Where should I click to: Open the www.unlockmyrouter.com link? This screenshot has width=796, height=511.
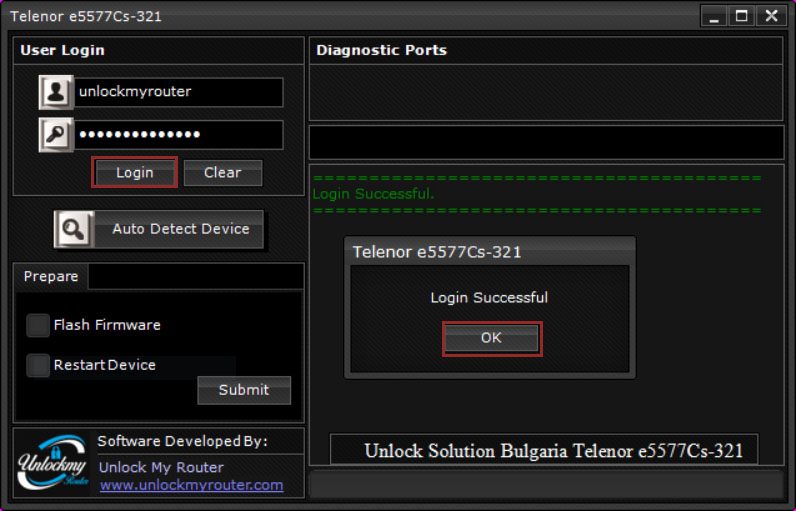(x=191, y=485)
